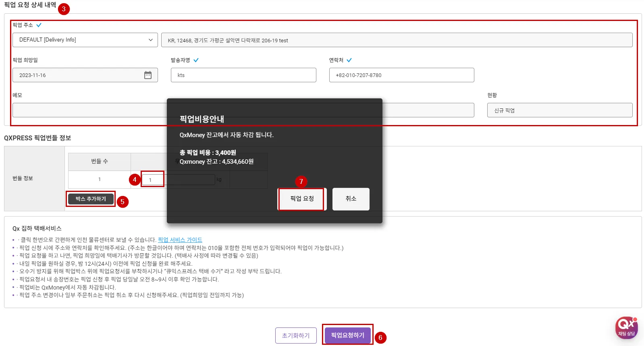Click the 현황 field label
The image size is (644, 346).
point(492,95)
